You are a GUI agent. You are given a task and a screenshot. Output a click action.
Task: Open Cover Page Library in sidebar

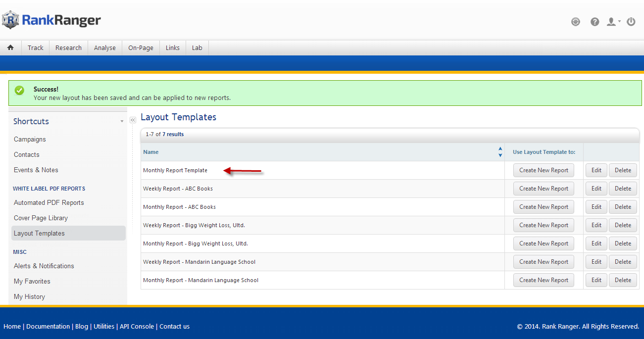click(41, 218)
